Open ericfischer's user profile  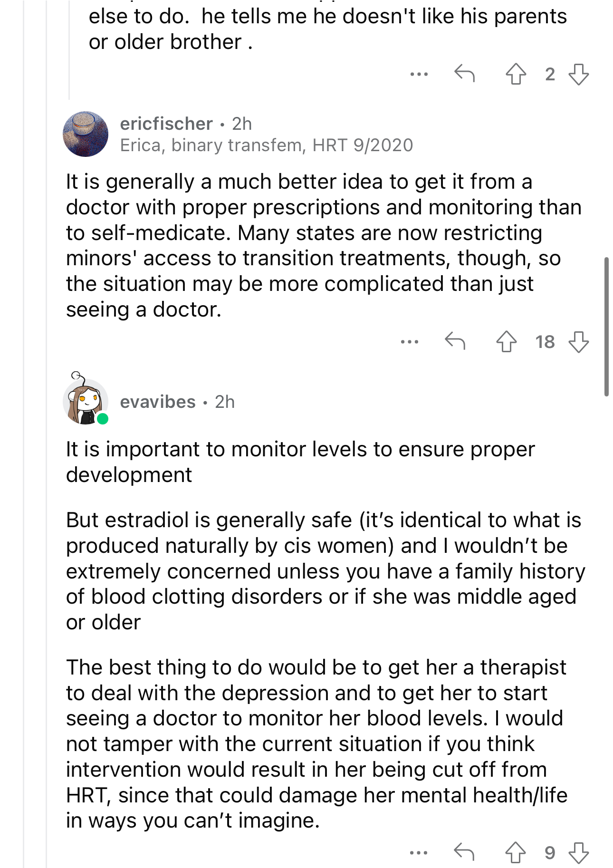click(166, 124)
